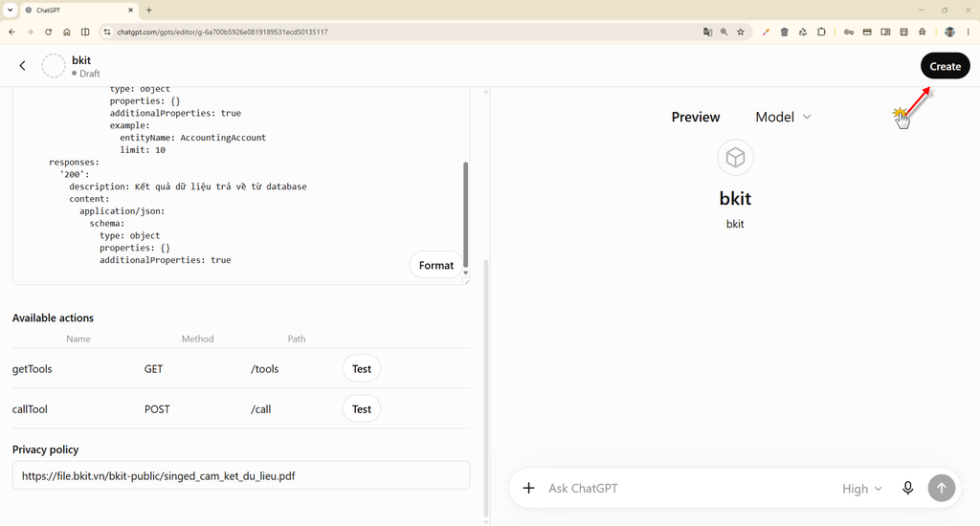Click the schema editor vertical scrollbar

[x=466, y=215]
